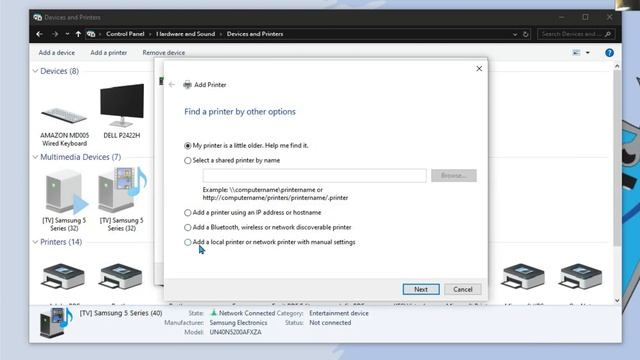
Task: Choose Add a device in toolbar
Action: click(x=57, y=53)
